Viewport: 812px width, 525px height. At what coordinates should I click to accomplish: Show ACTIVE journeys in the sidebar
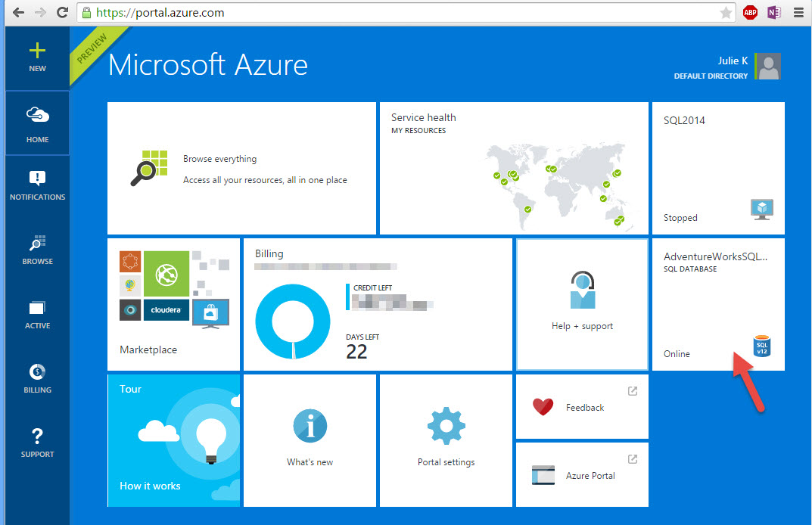pyautogui.click(x=37, y=314)
